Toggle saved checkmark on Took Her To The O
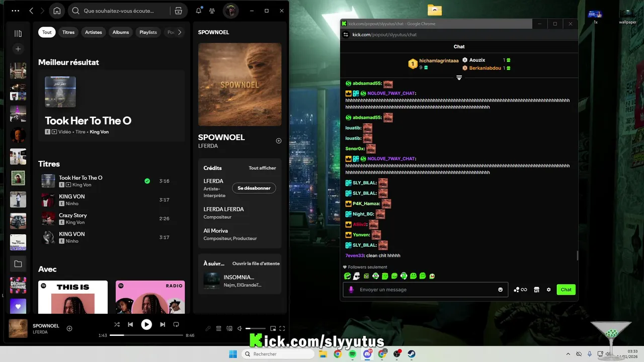The image size is (644, 362). tap(147, 181)
